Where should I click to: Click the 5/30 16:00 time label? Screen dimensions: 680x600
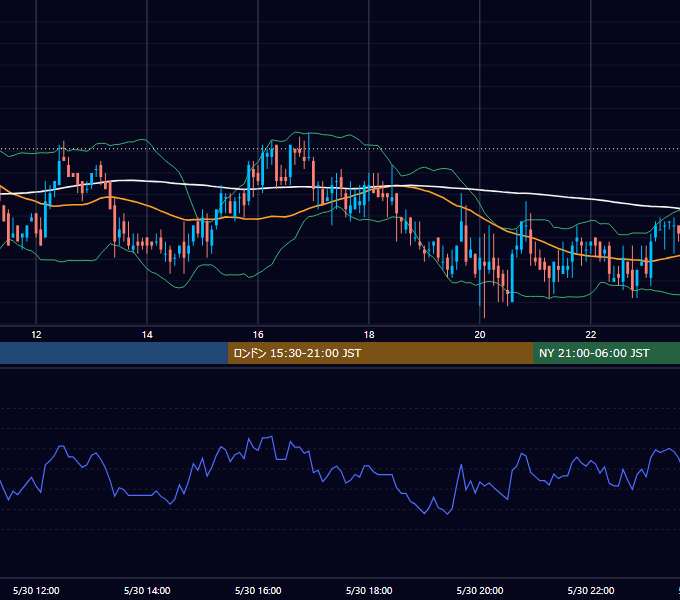258,590
